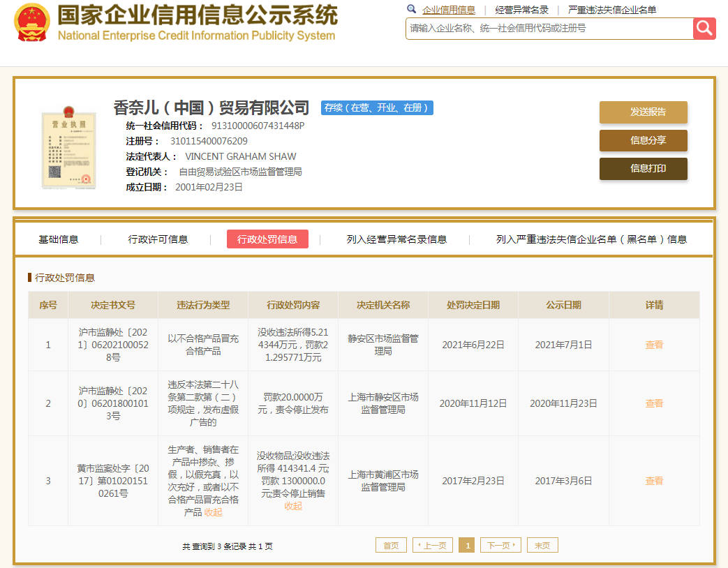Click the credit code 91310000607431448P

[258, 126]
